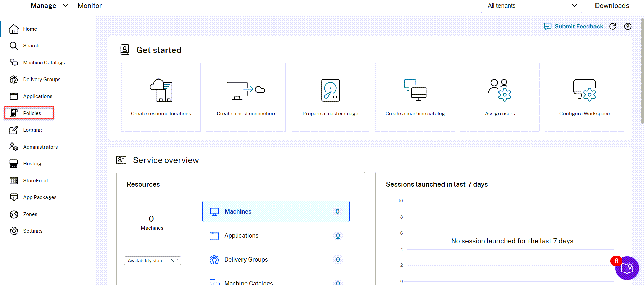
Task: Click the Machine Catalogs sidebar icon
Action: pos(14,63)
